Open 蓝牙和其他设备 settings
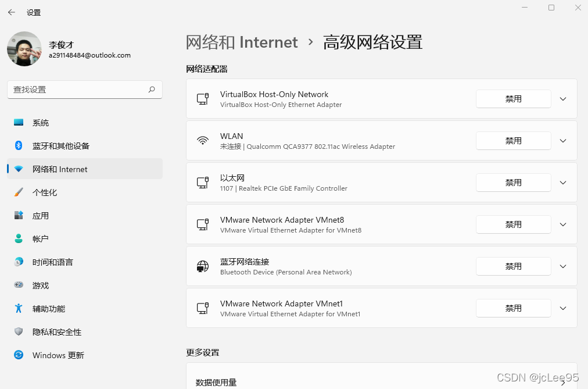This screenshot has width=588, height=389. [x=85, y=146]
